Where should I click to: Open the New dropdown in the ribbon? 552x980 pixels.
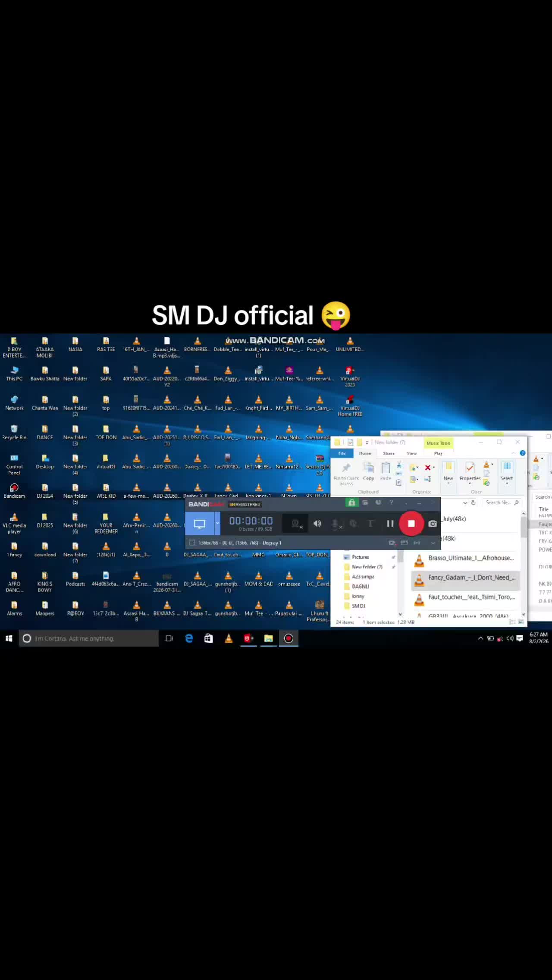point(448,473)
